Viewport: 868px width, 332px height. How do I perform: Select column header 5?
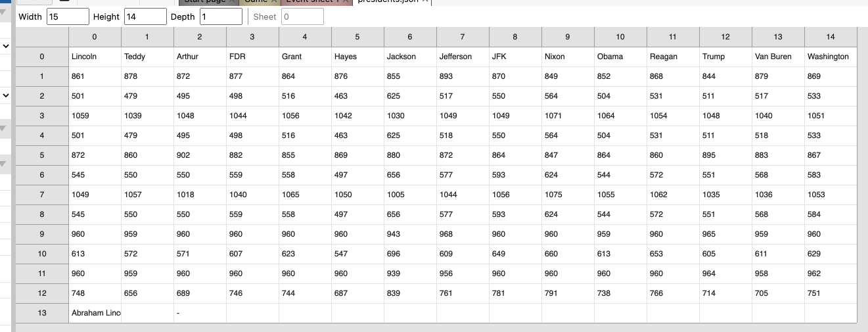point(357,37)
